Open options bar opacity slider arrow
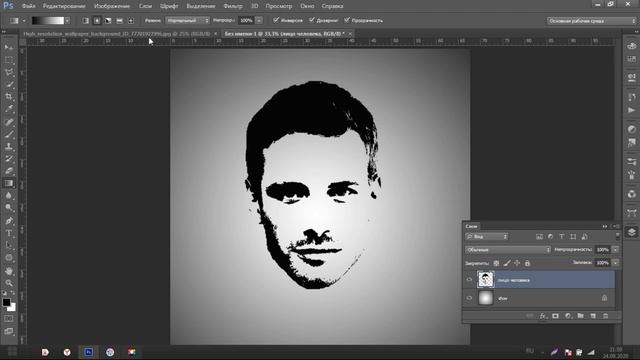 pos(259,20)
